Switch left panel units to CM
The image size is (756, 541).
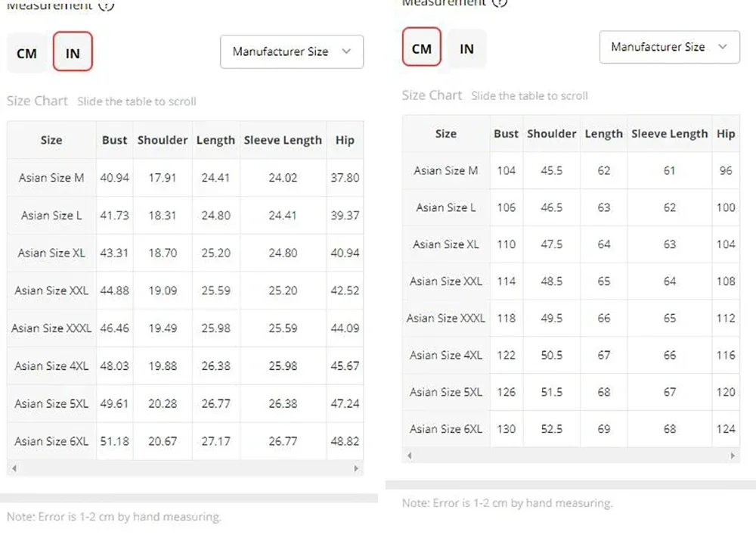(x=26, y=53)
